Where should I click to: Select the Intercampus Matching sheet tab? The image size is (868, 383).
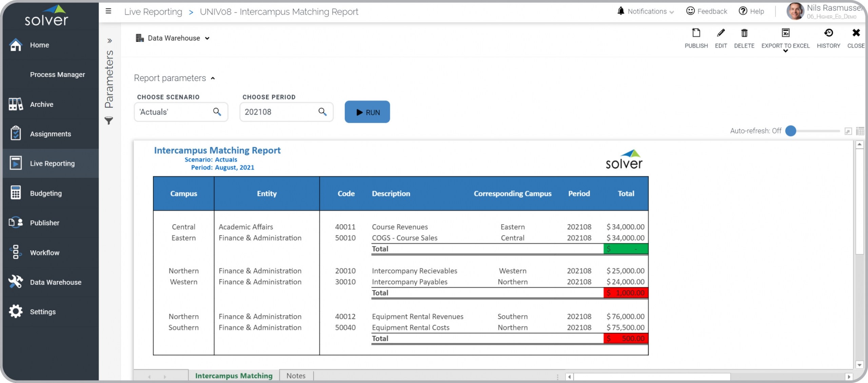[x=234, y=376]
